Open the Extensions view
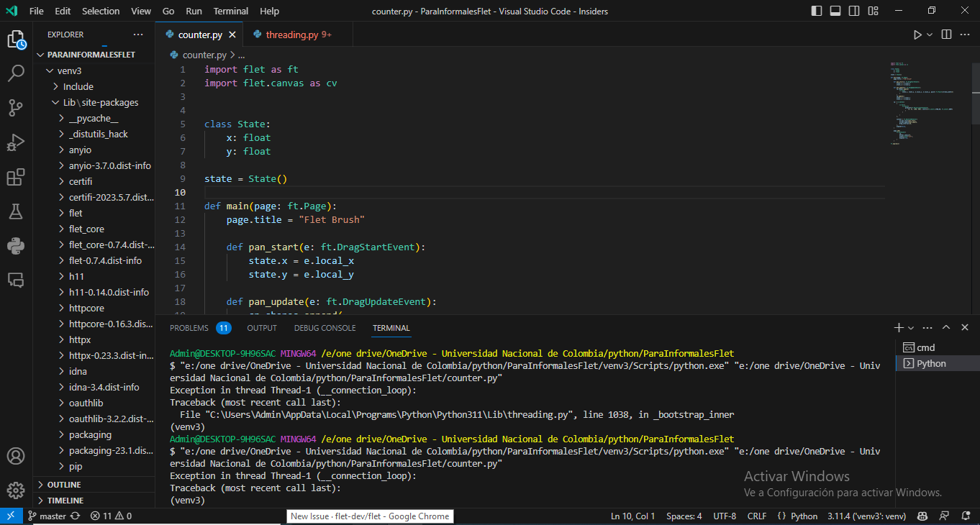This screenshot has height=525, width=980. pos(16,177)
